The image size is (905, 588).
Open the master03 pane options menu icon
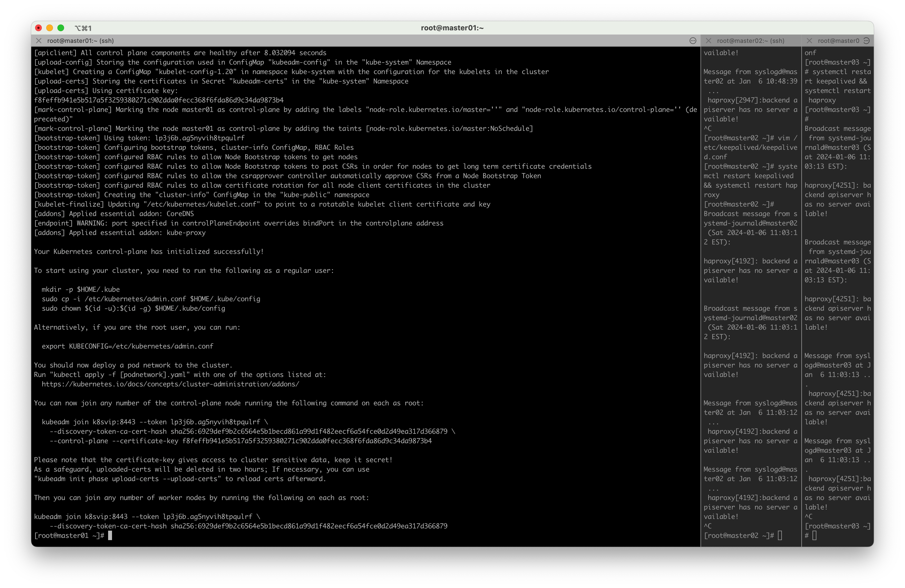click(x=867, y=41)
